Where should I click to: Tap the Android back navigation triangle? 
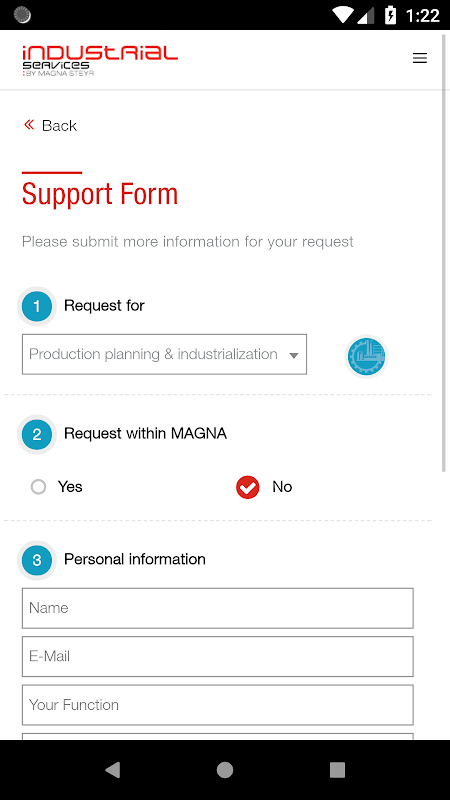tap(112, 770)
